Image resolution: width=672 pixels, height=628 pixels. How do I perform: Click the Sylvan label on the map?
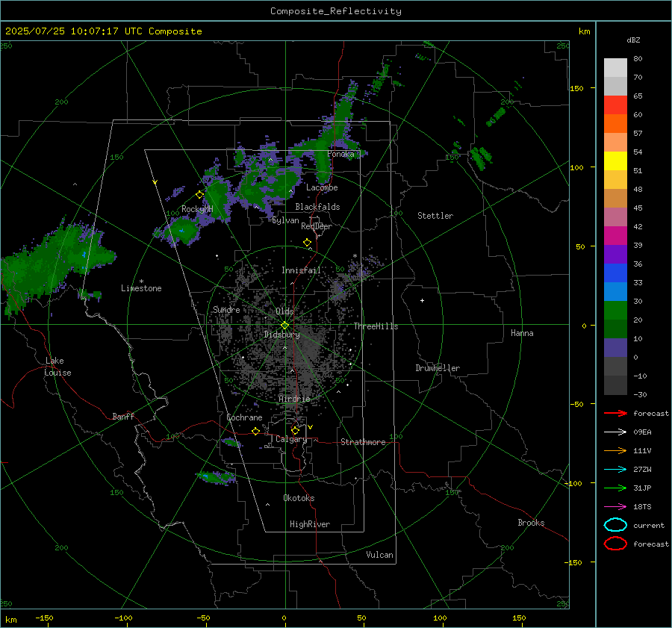coord(285,220)
